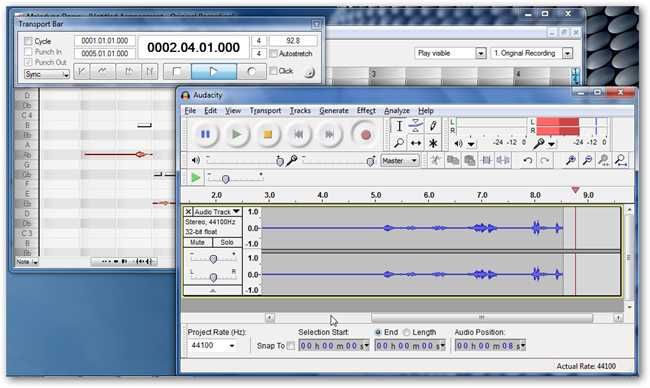The height and width of the screenshot is (388, 650).
Task: Click the Zoom In icon
Action: pos(571,160)
